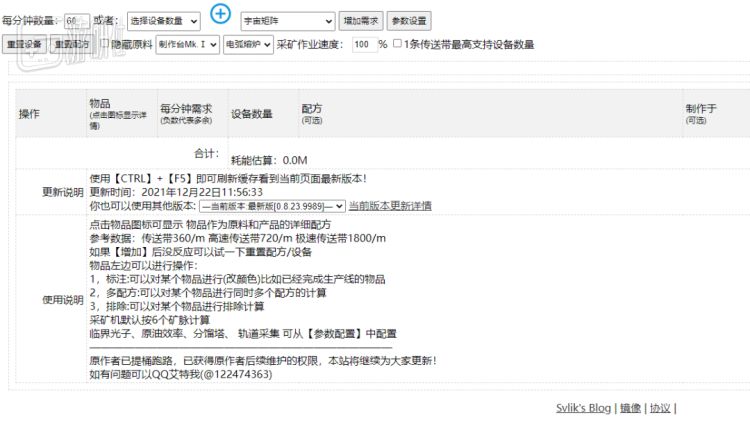Click the 每分钟数量 input field
This screenshot has width=750, height=424.
[x=77, y=21]
